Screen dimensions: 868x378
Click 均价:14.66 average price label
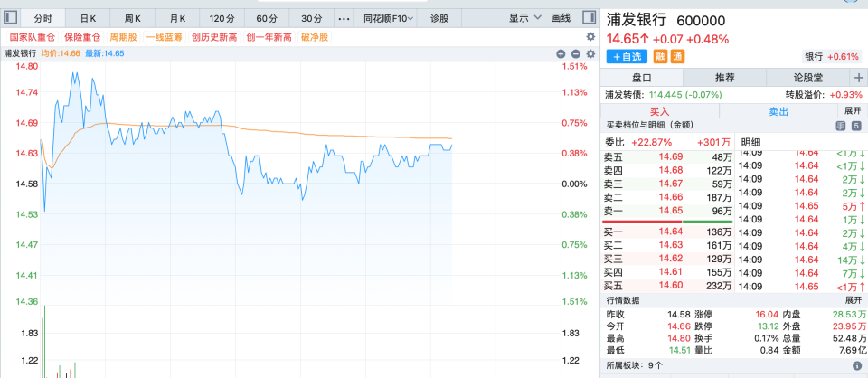(x=61, y=53)
